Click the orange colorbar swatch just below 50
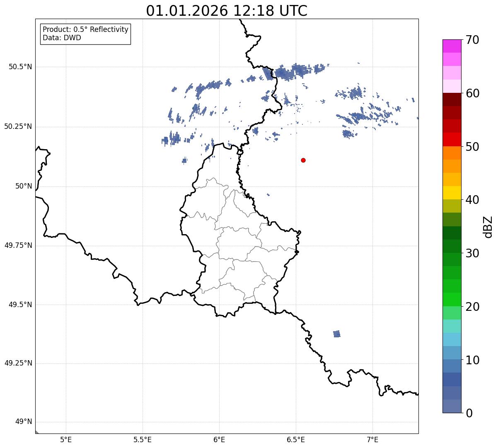Viewport: 498px width, 448px height. pyautogui.click(x=452, y=153)
